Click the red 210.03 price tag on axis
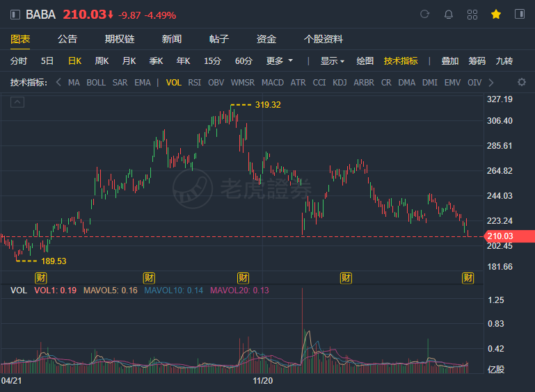Viewport: 535px width, 392px height. click(509, 236)
